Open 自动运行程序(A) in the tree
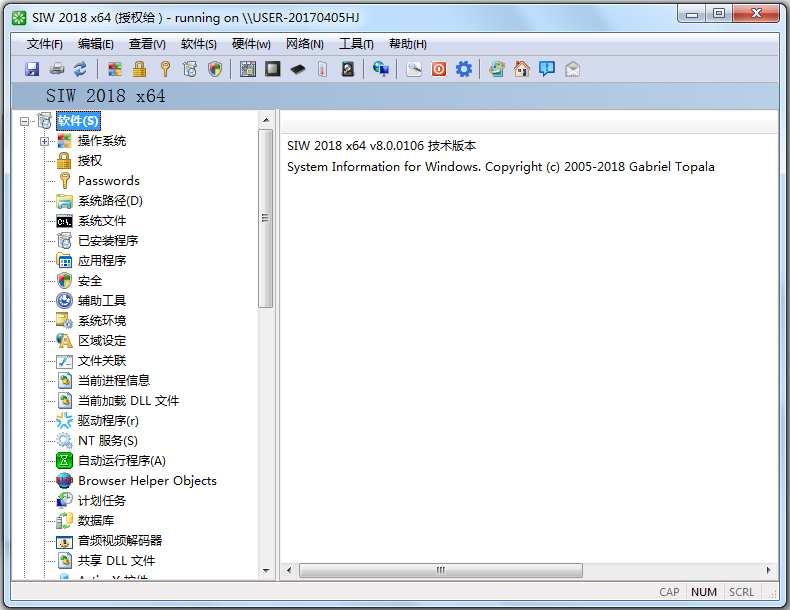The image size is (790, 610). tap(121, 461)
